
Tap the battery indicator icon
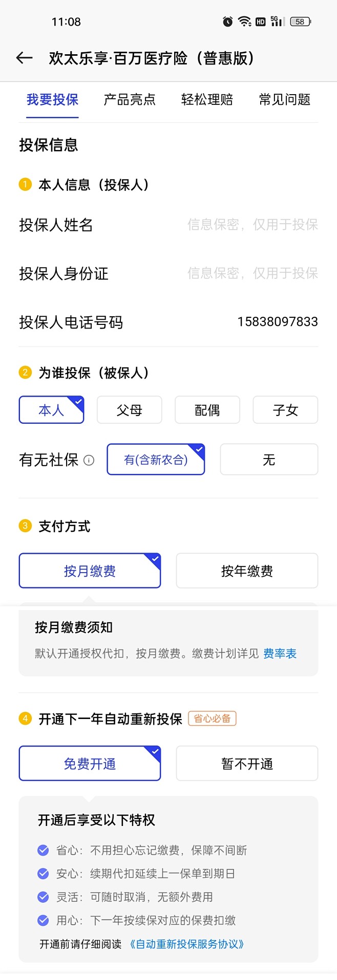(x=300, y=21)
